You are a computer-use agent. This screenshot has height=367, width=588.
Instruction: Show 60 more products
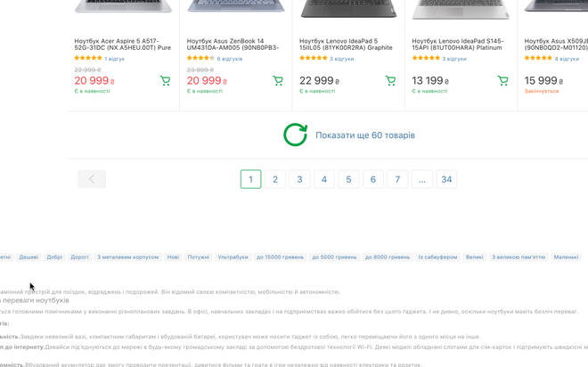(x=364, y=135)
